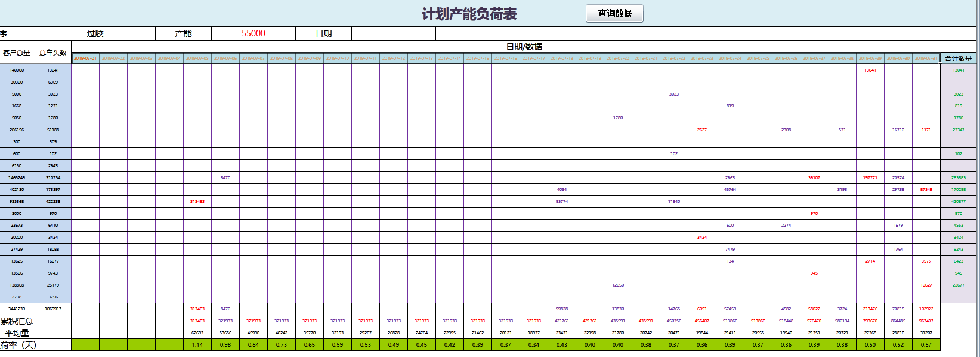Click the 日期/数据 header
This screenshot has height=357, width=980.
524,47
